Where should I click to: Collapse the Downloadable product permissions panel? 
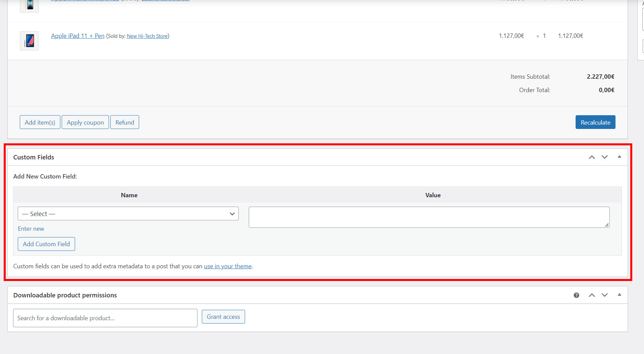point(620,295)
